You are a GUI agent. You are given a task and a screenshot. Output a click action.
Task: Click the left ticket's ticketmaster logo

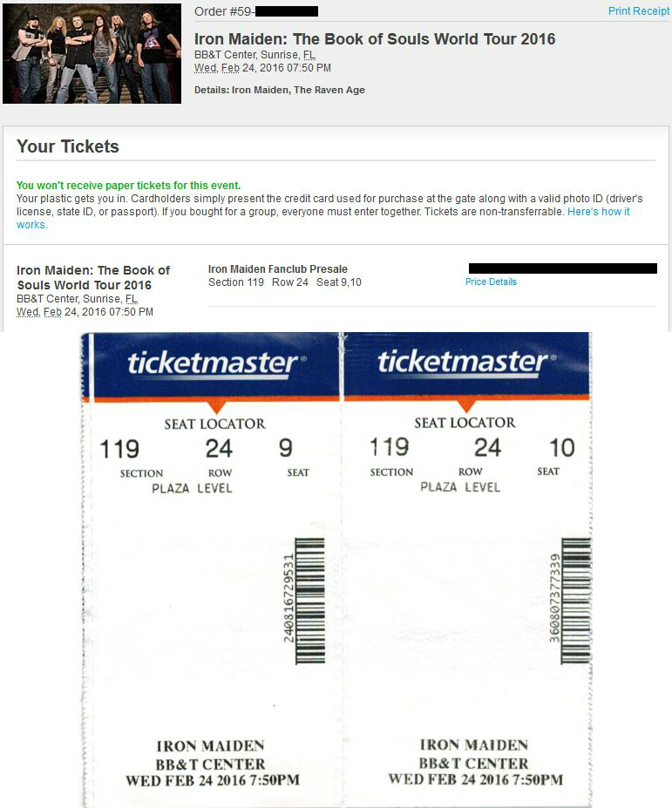pos(216,363)
